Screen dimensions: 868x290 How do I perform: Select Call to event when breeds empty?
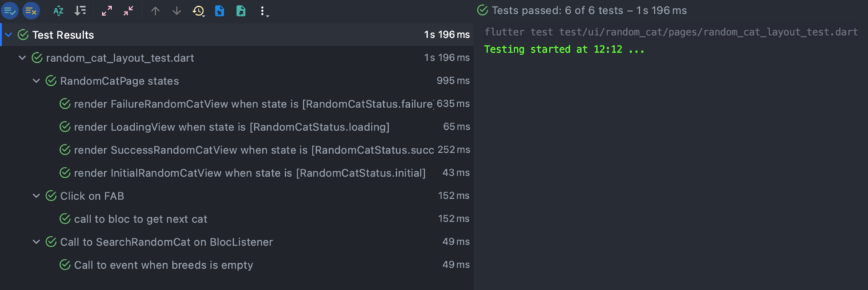coord(163,265)
